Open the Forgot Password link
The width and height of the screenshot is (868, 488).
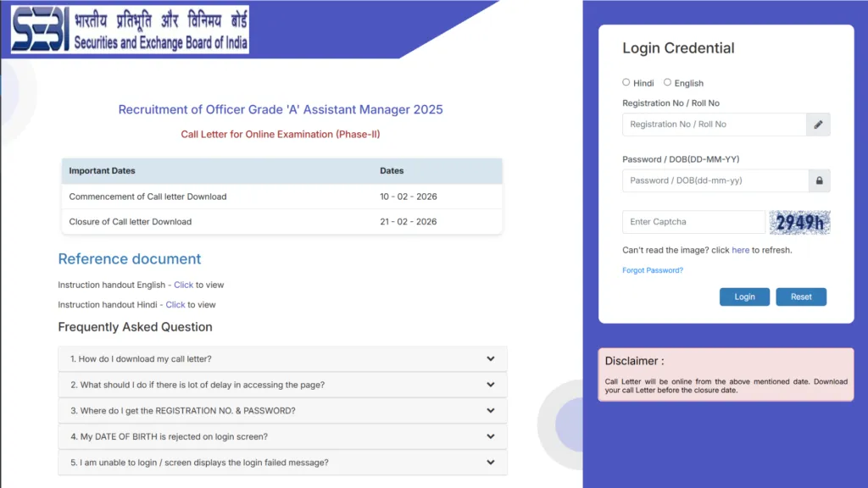652,270
